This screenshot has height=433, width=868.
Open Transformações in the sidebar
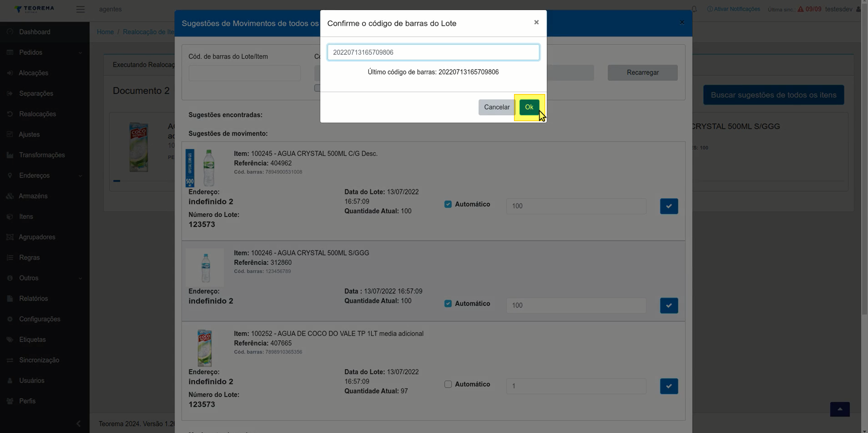click(42, 155)
